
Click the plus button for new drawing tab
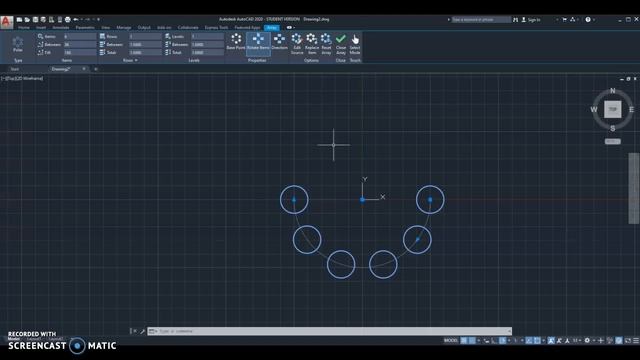point(96,69)
